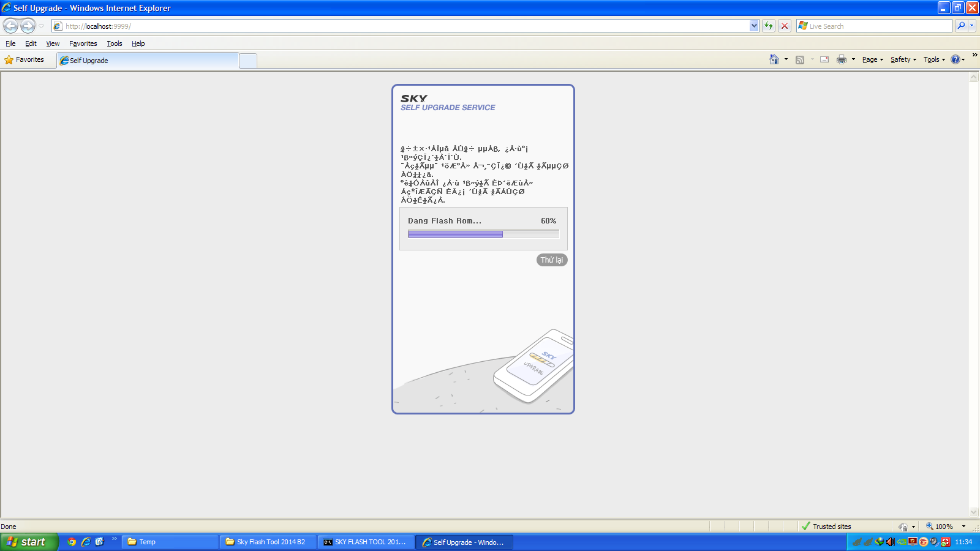Click the Refresh page icon

769,26
